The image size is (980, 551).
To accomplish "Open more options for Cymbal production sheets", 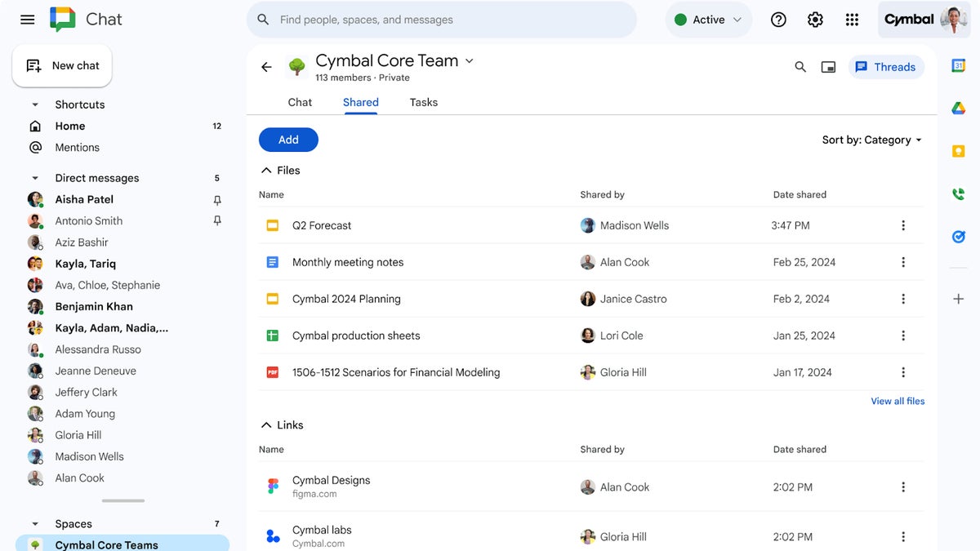I will pos(903,335).
